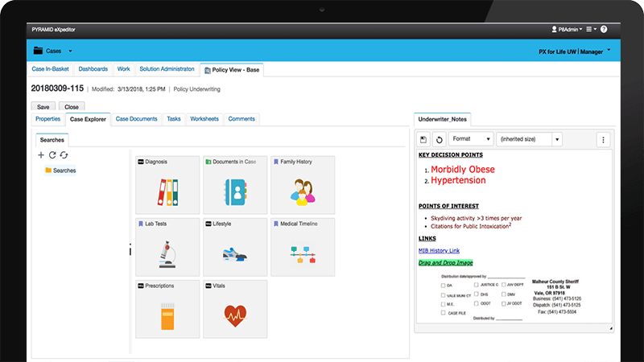Screen dimensions: 644x362
Task: Open the help question mark icon
Action: (604, 29)
